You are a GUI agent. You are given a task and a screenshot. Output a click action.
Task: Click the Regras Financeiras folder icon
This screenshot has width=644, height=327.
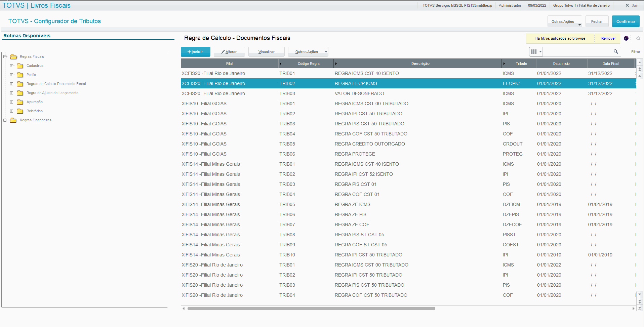coord(13,120)
